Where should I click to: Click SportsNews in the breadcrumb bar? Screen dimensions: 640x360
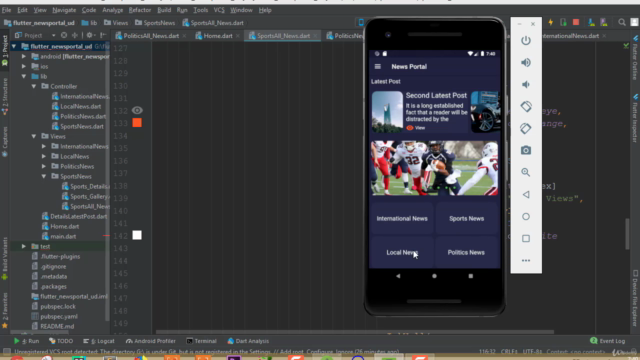tap(155, 23)
